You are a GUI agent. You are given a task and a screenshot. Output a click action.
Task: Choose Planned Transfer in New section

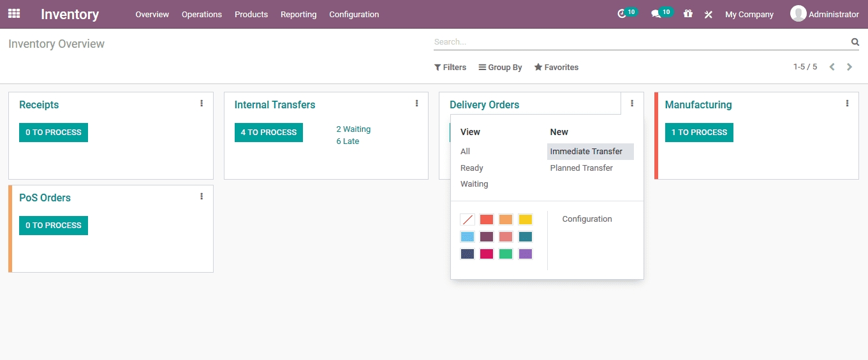tap(581, 168)
